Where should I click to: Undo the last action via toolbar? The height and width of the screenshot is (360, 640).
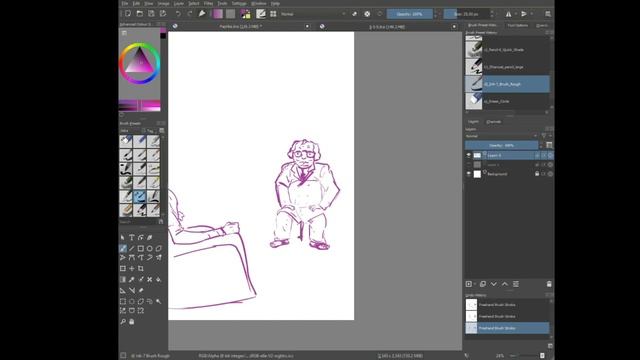click(x=178, y=14)
